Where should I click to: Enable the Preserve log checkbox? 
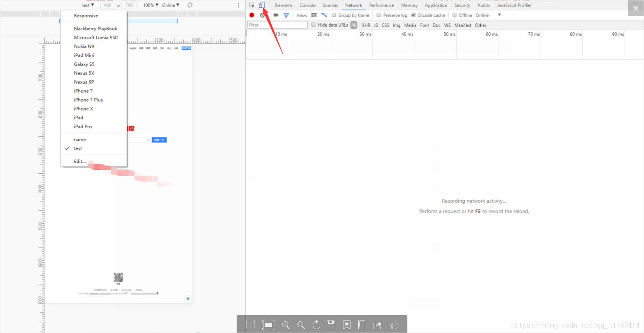379,15
